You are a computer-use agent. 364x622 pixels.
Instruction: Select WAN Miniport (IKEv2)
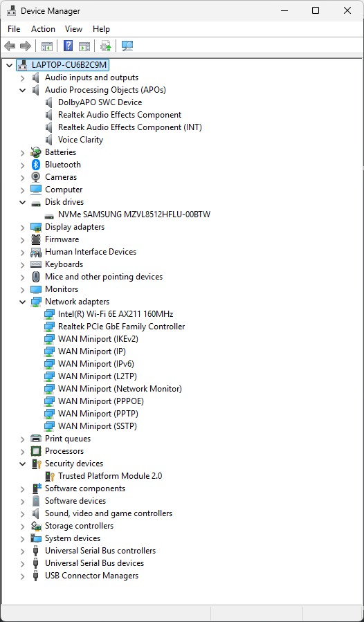[98, 339]
